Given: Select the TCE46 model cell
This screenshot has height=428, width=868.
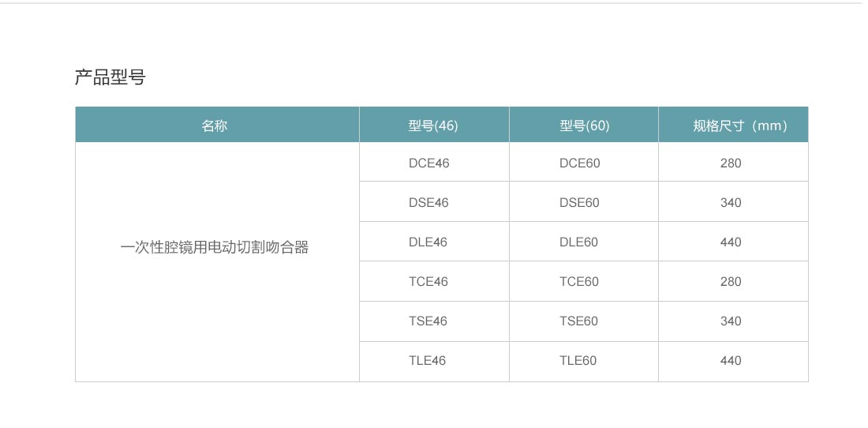Looking at the screenshot, I should coord(434,281).
